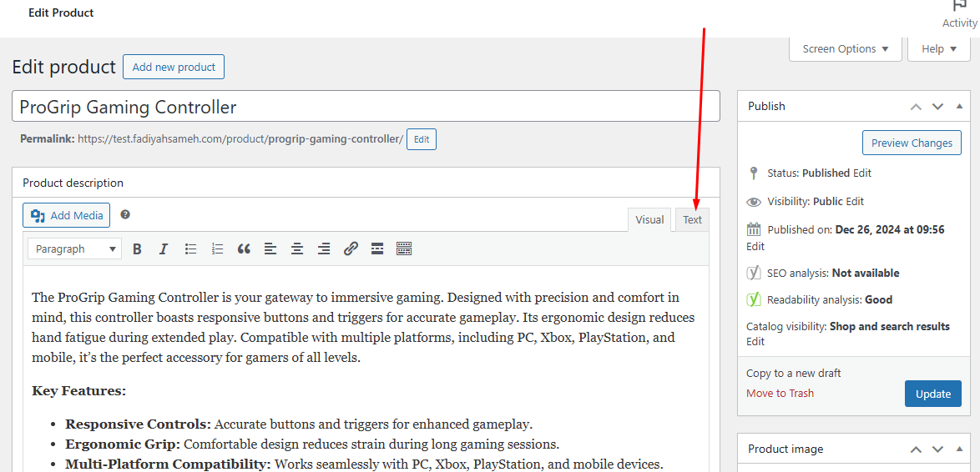This screenshot has width=980, height=472.
Task: Edit the published date
Action: (755, 247)
